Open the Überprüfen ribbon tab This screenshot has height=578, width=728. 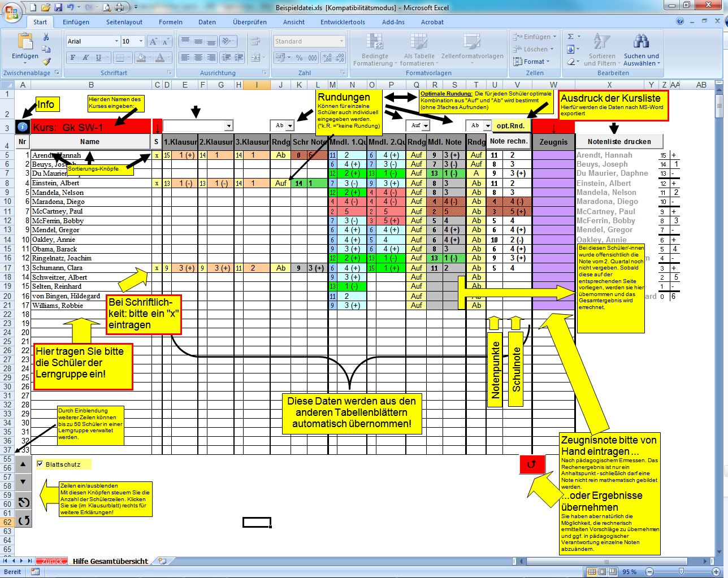tap(250, 22)
